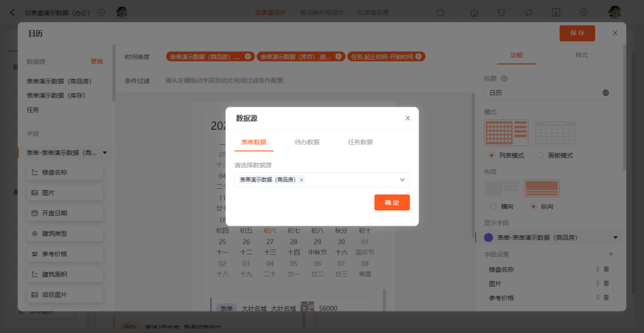644x333 pixels.
Task: Click the 日历 title input field
Action: [x=549, y=93]
